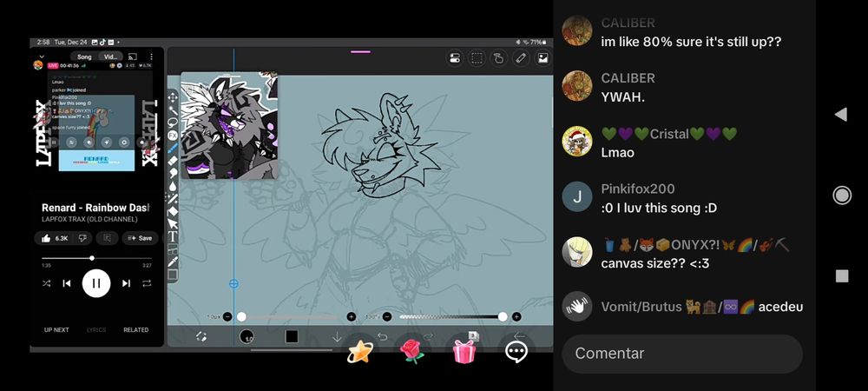Select the Brush tool
This screenshot has height=391, width=868.
pos(173,148)
